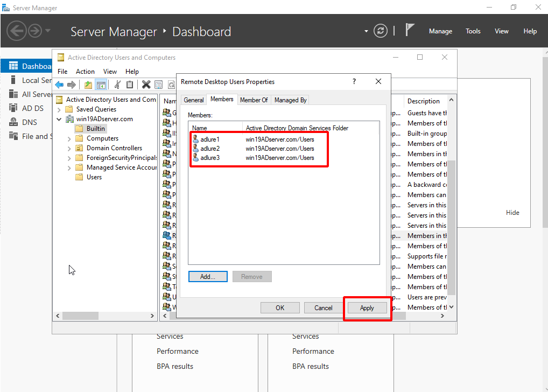Click the Add... button to add members
The image size is (548, 392).
coord(208,277)
